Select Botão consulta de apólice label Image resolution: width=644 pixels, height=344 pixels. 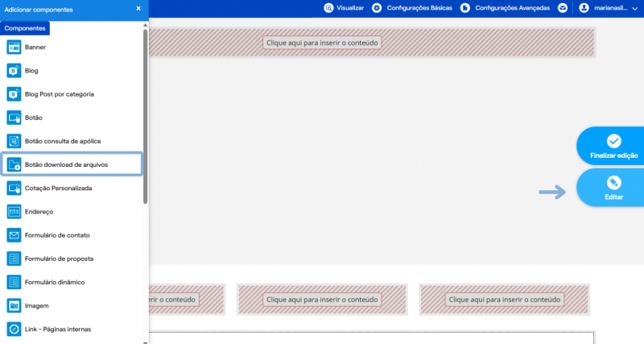click(63, 141)
